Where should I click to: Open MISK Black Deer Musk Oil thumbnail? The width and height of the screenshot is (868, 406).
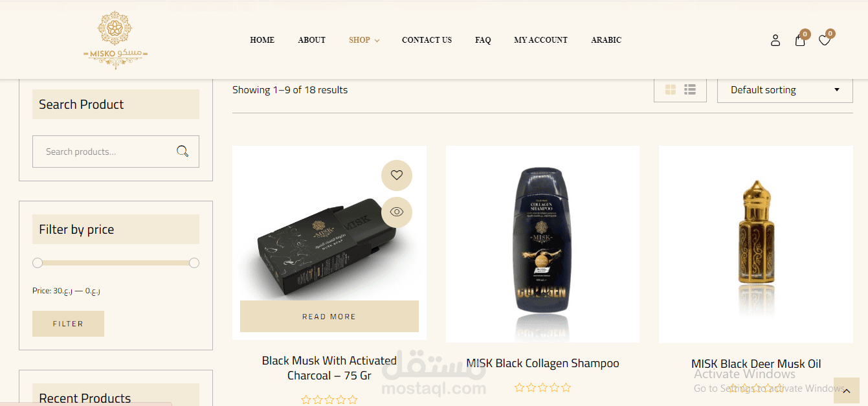click(756, 244)
